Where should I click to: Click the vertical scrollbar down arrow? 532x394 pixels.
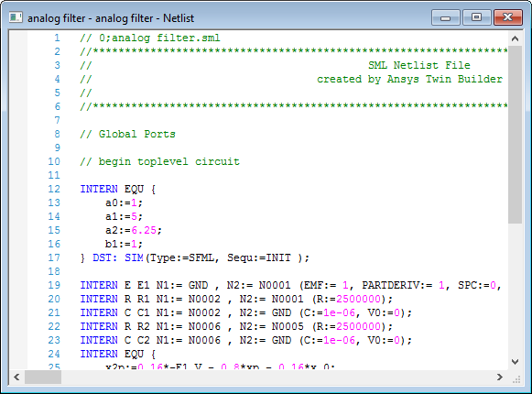click(x=515, y=362)
